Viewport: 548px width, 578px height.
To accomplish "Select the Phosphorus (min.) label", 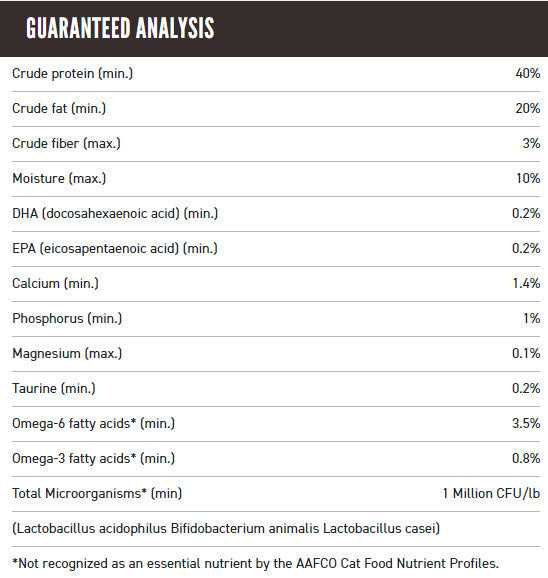I will (x=67, y=319).
